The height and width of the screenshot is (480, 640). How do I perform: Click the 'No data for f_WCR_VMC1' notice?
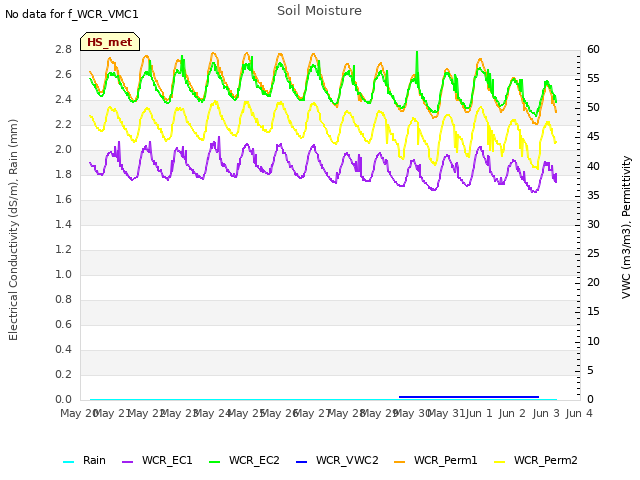point(72,14)
